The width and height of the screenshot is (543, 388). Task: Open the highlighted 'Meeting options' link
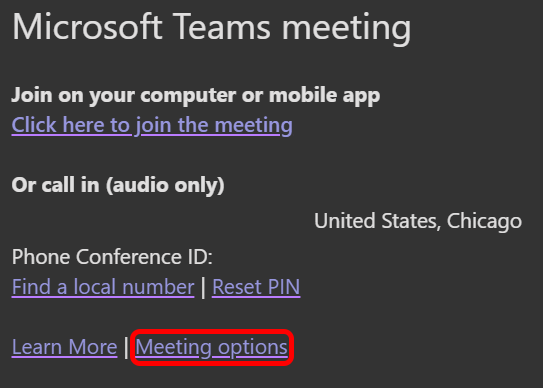pyautogui.click(x=212, y=347)
